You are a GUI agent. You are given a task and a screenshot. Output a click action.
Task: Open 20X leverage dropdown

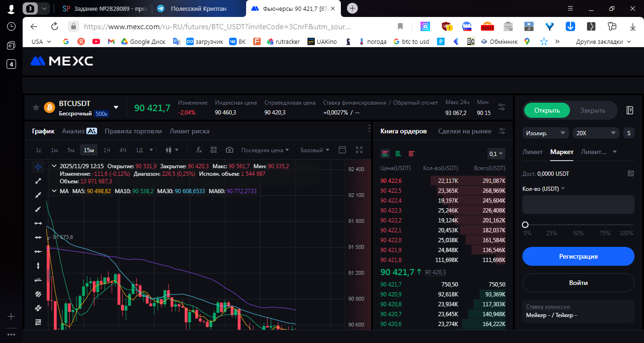tap(596, 133)
